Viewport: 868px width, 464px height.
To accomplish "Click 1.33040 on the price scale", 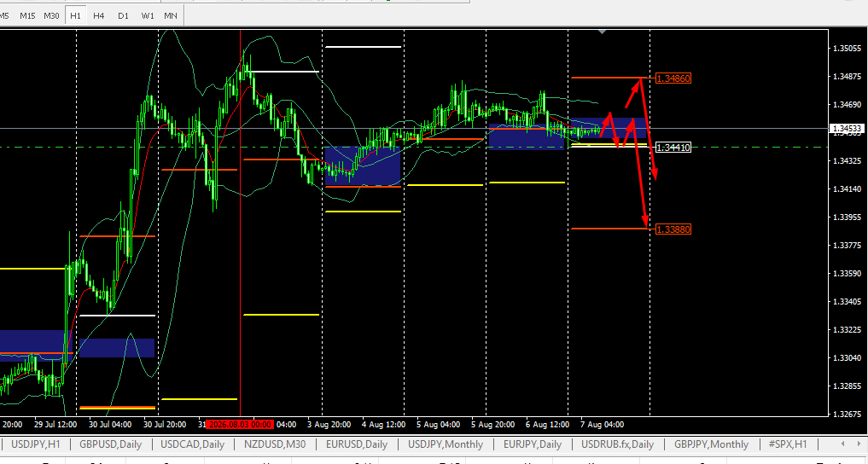I will [x=847, y=358].
